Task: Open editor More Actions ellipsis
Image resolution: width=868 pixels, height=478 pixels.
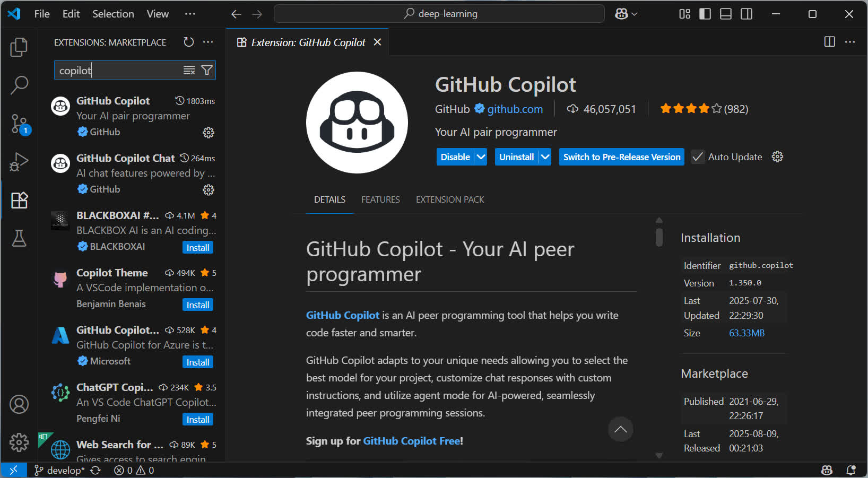Action: tap(850, 42)
